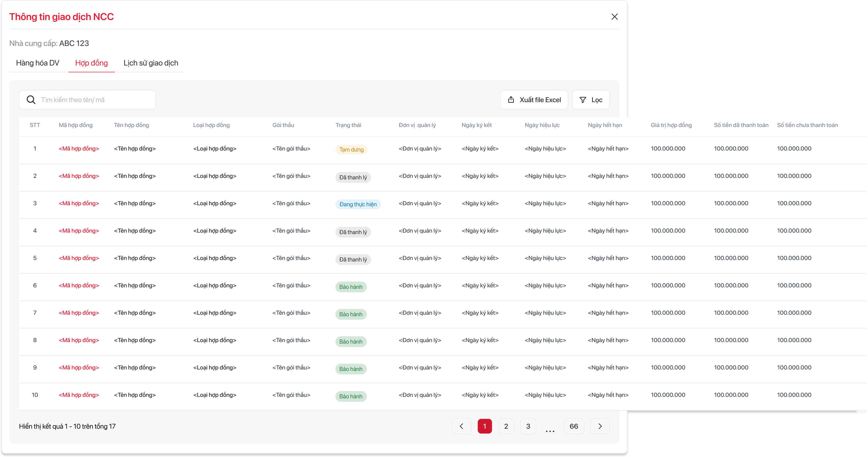Jump to page 2
Viewport: 868px width, 457px height.
tap(506, 426)
